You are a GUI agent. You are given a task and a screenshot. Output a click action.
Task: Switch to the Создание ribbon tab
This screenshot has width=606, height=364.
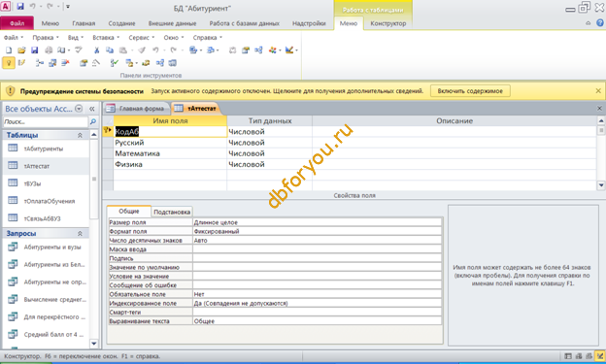[x=121, y=23]
